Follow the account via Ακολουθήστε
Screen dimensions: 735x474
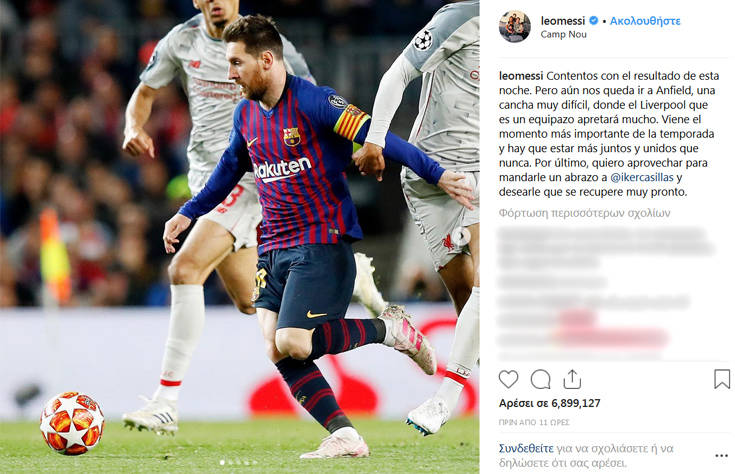(x=645, y=21)
